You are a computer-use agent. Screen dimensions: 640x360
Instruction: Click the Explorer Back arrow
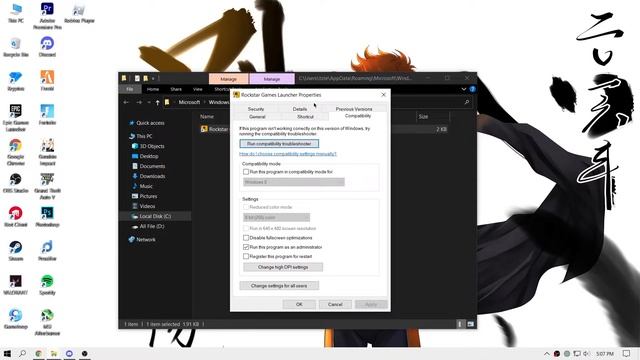coord(126,102)
